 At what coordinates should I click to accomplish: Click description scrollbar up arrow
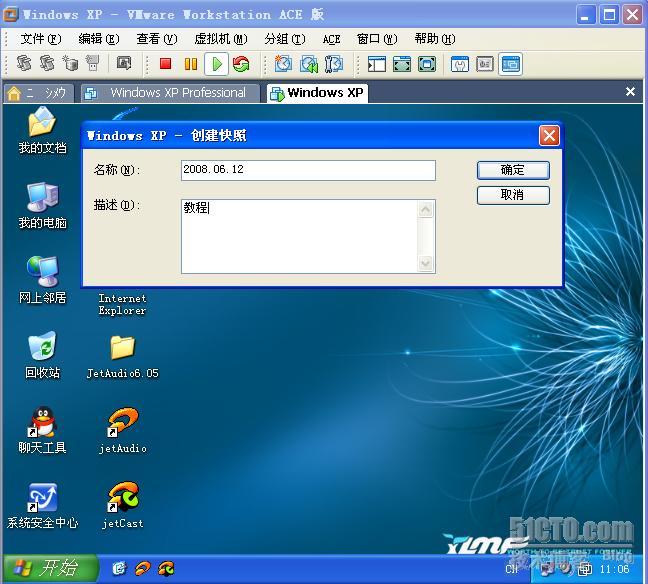pyautogui.click(x=426, y=210)
